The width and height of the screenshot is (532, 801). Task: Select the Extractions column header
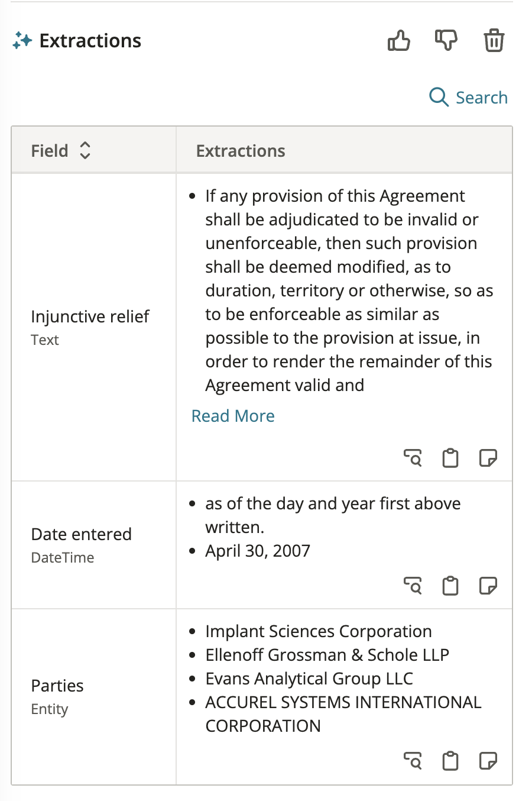(240, 151)
